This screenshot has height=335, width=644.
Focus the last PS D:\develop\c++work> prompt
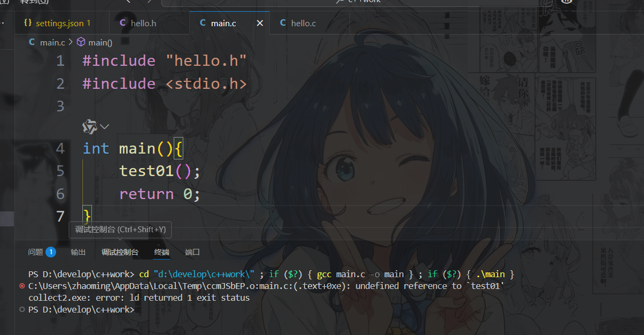click(81, 309)
